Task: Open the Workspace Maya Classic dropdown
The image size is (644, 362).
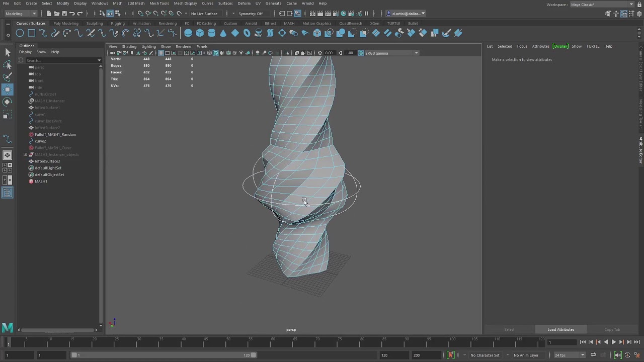Action: (602, 5)
